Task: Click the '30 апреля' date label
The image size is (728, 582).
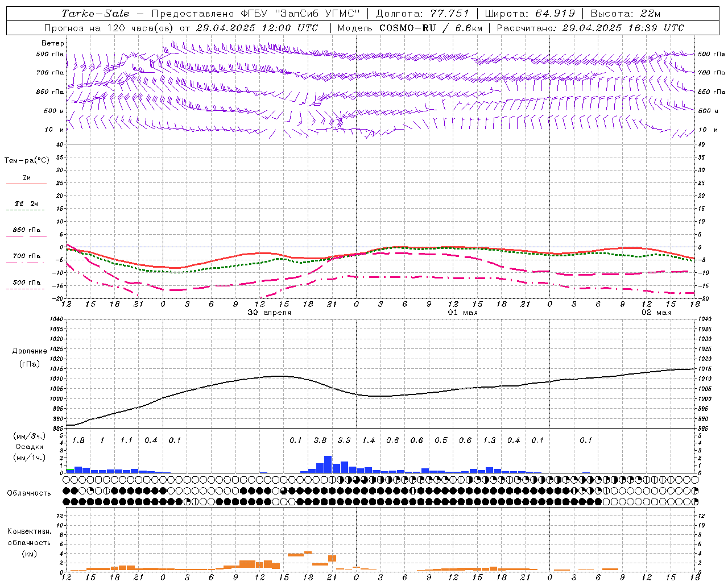Action: (270, 313)
